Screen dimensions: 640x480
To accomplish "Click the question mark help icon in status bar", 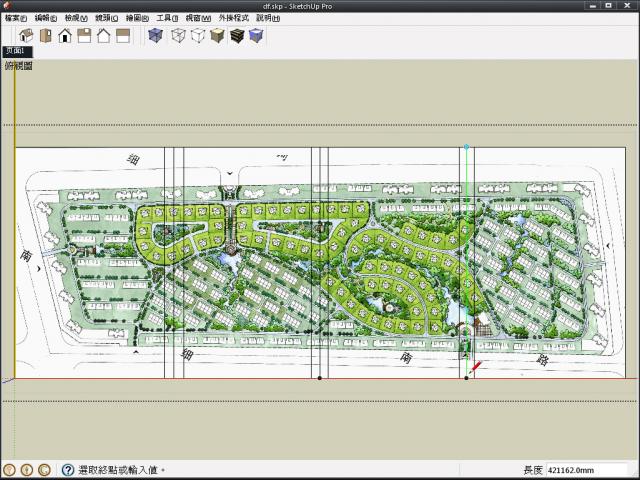I will (68, 470).
